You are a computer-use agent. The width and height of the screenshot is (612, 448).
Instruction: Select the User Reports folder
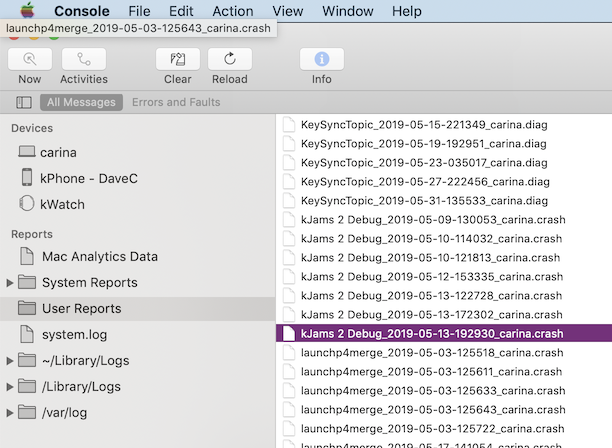pos(137,309)
